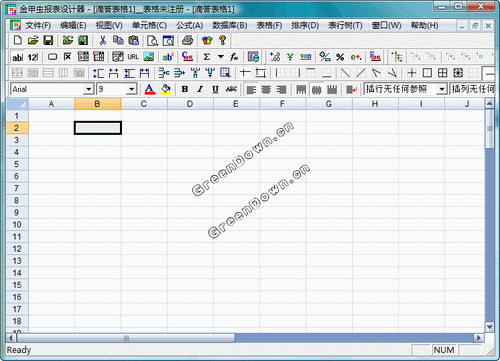
Task: Click the yellow question mark help icon
Action: coord(222,40)
